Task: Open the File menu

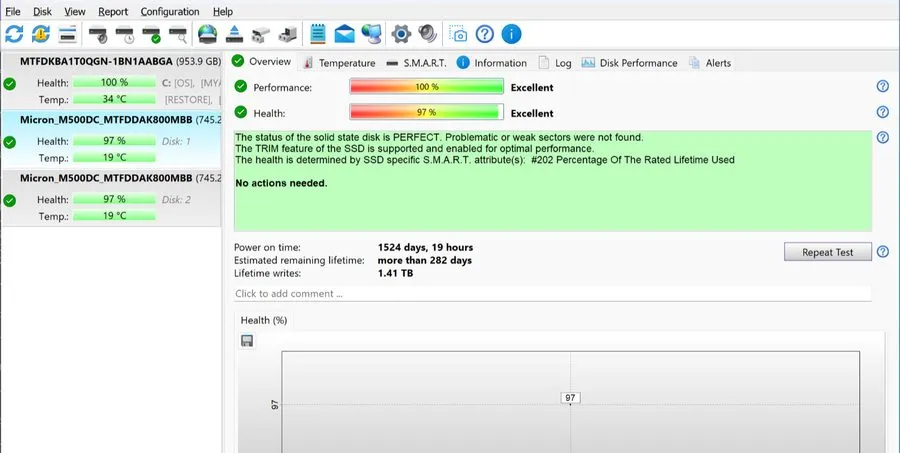Action: 13,11
